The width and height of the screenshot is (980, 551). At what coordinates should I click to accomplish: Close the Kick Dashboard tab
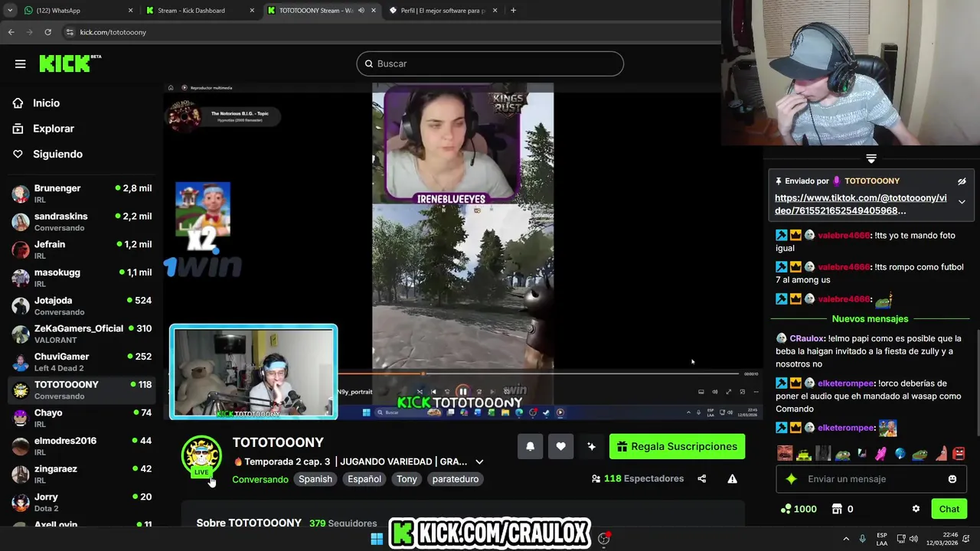click(x=252, y=11)
